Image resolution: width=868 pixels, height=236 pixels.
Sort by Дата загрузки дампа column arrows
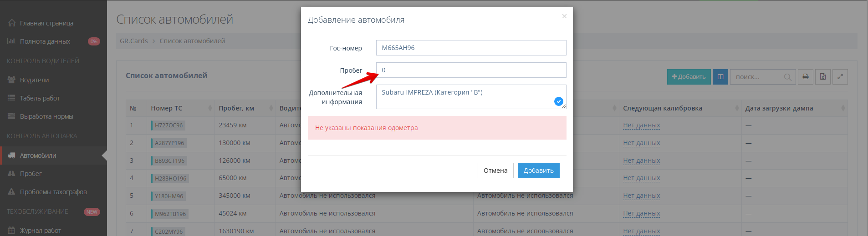coord(842,108)
